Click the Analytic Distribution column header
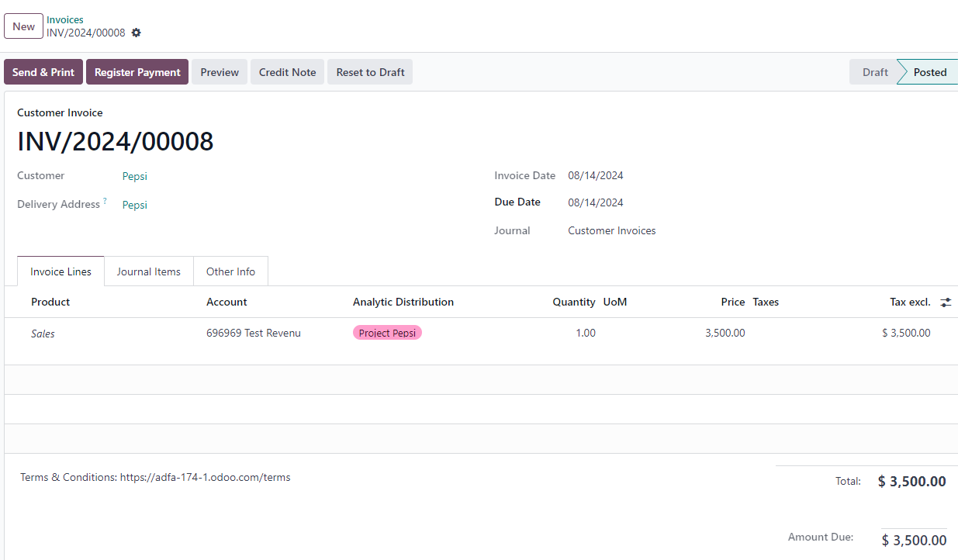Screen dimensions: 958x560 click(x=403, y=302)
